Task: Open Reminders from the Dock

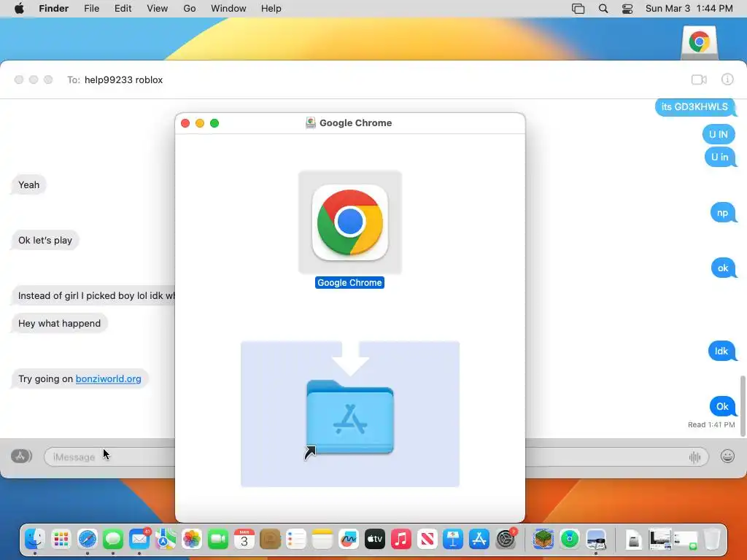Action: 296,539
